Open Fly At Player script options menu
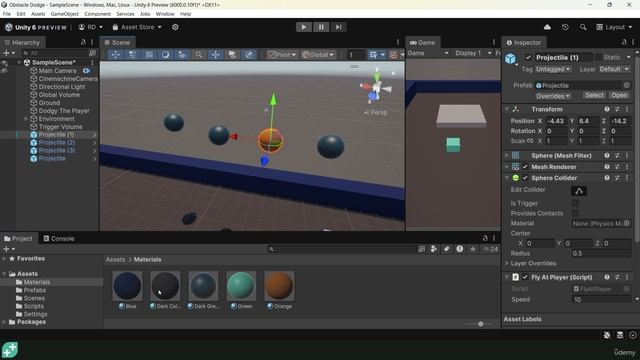 627,277
